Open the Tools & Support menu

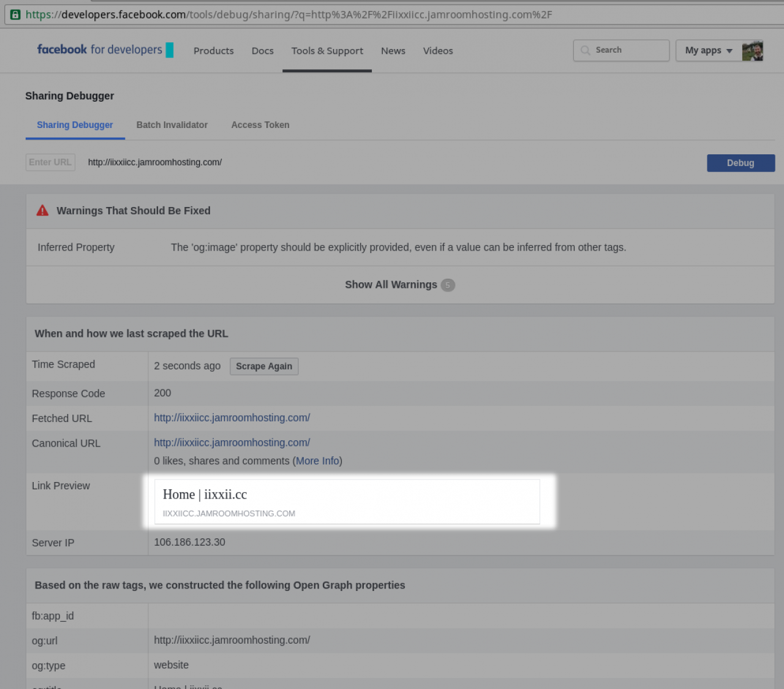pos(327,51)
